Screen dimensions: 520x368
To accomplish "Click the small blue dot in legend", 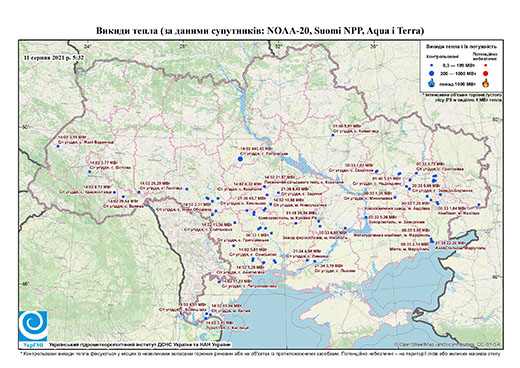I will pos(432,65).
